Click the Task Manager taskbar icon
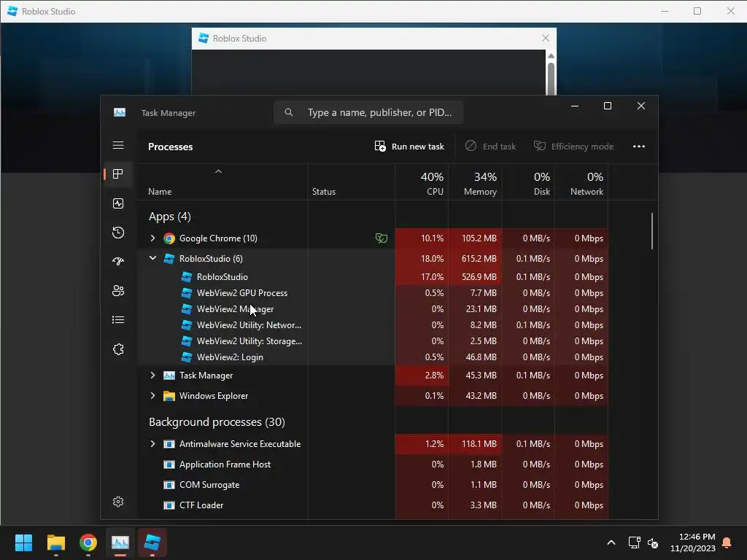 click(x=120, y=542)
